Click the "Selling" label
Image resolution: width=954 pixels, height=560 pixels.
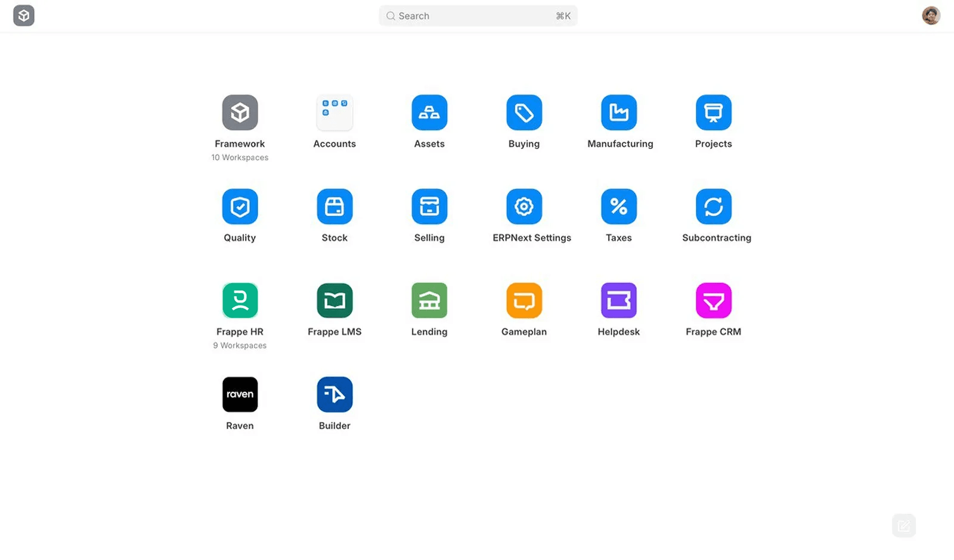(x=429, y=238)
